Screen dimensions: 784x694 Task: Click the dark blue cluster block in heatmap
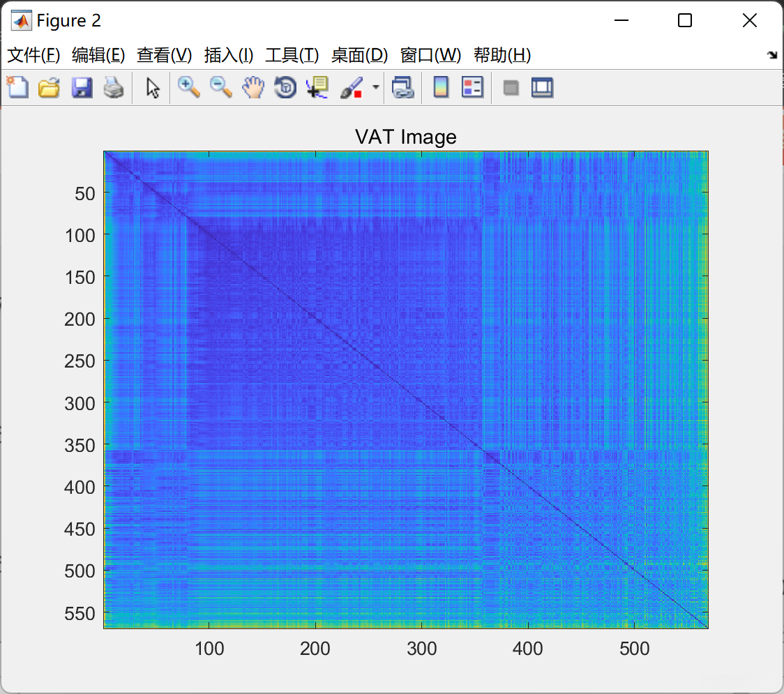334,333
